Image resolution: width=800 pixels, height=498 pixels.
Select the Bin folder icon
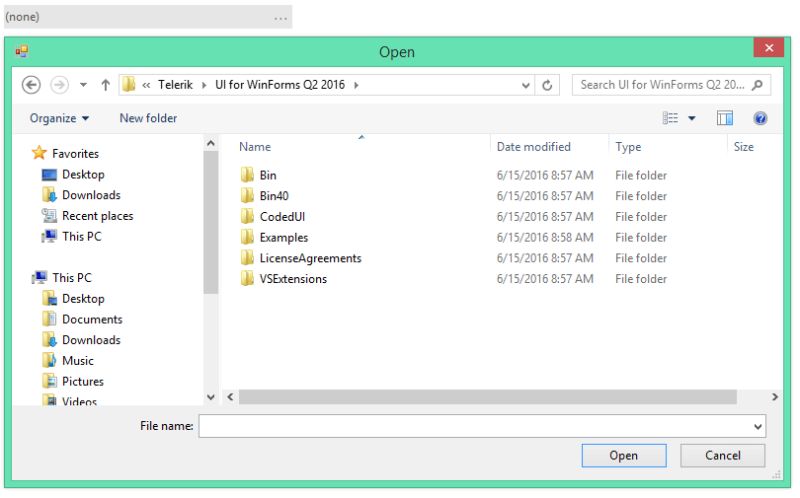click(x=247, y=175)
